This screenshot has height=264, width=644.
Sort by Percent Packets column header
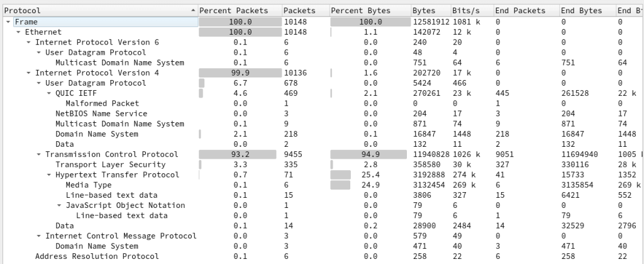click(233, 11)
